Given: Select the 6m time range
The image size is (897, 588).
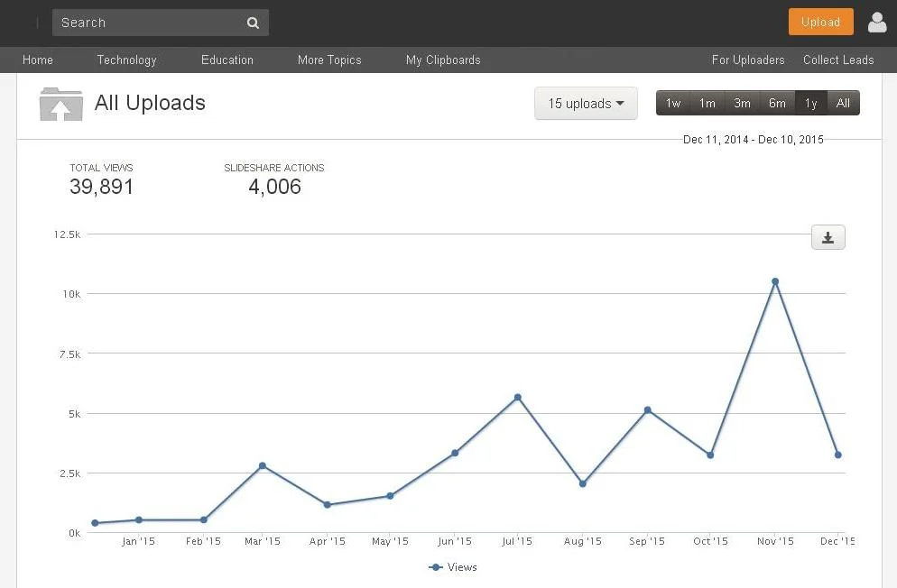Looking at the screenshot, I should pyautogui.click(x=777, y=103).
